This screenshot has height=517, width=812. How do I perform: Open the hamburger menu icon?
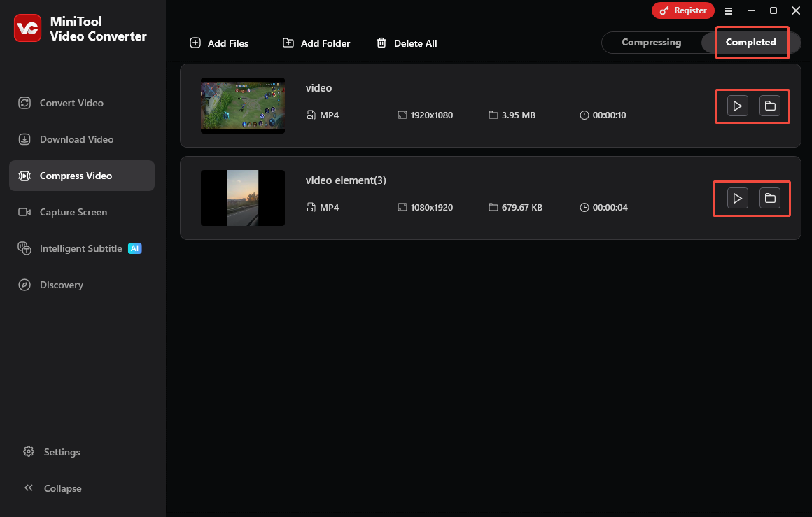point(729,11)
